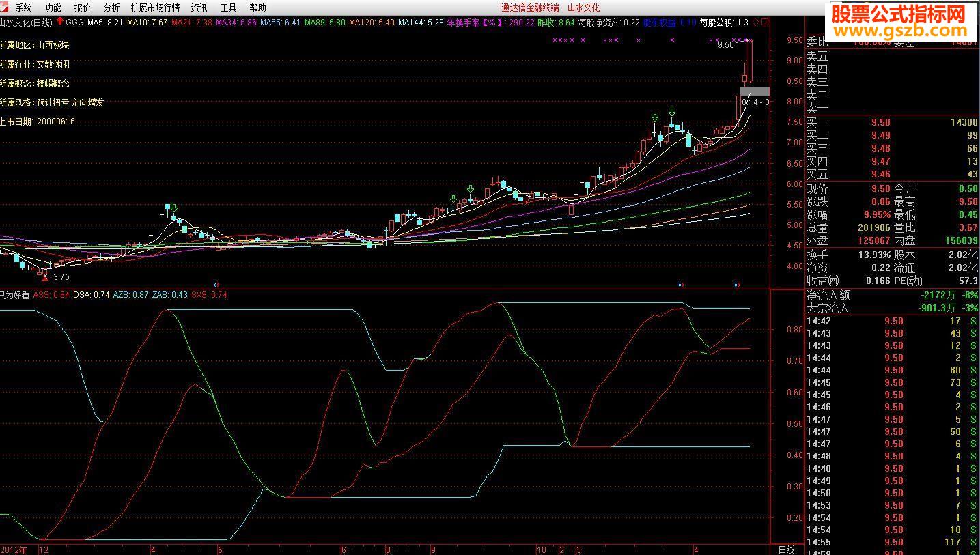Click the 昨收: 8.64 value
The height and width of the screenshot is (555, 980).
[556, 22]
